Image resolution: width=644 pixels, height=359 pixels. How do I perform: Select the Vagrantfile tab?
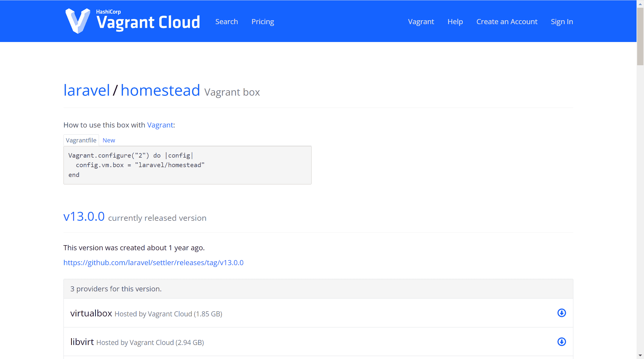tap(81, 140)
